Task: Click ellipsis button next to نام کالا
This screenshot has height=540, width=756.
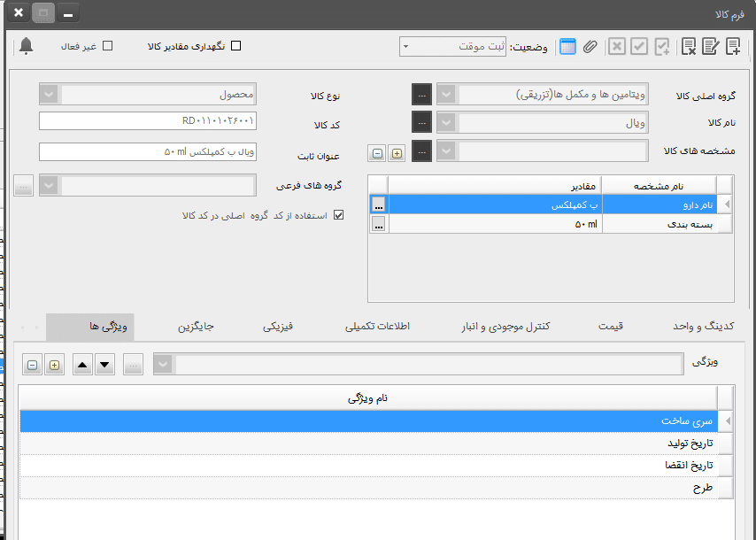Action: (x=422, y=123)
